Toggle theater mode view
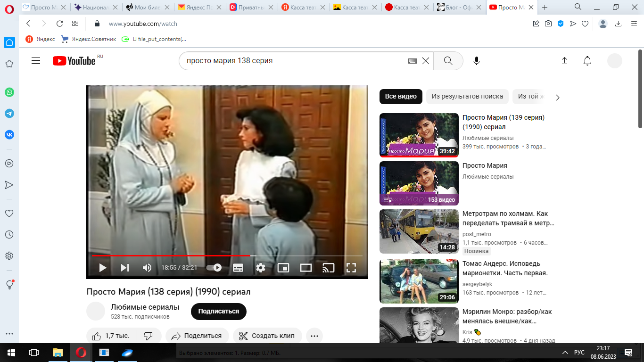Viewport: 644px width, 362px height. click(x=306, y=268)
